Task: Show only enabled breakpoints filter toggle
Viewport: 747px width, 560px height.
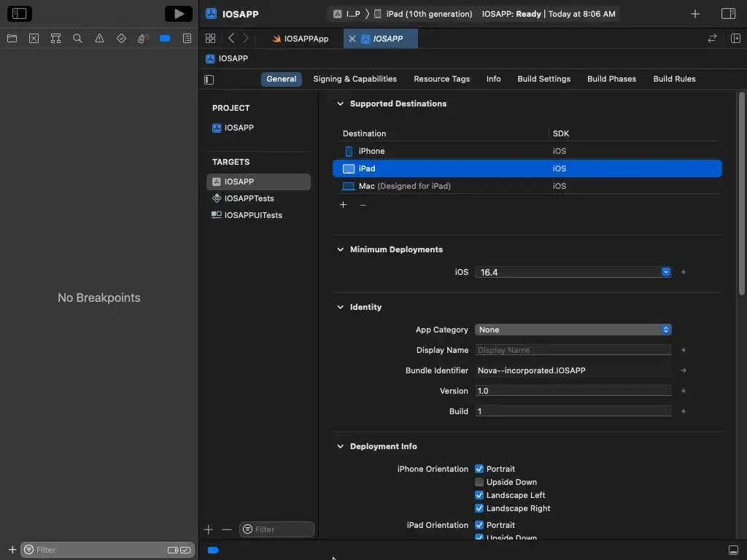Action: 172,550
